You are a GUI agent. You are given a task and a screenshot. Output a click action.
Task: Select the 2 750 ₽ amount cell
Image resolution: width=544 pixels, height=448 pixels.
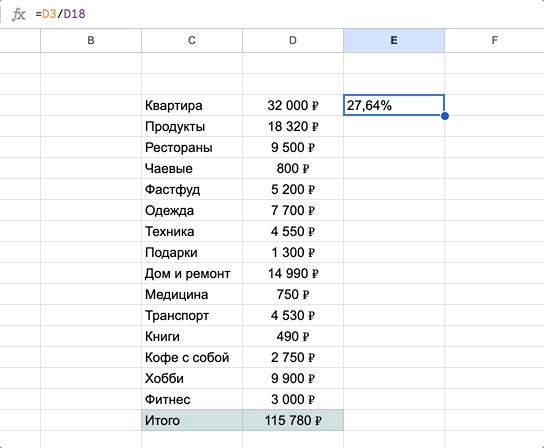(293, 357)
